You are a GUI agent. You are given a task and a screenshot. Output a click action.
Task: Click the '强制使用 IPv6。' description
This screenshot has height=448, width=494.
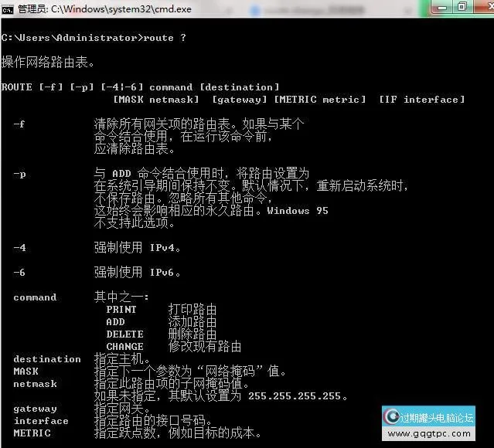coord(138,273)
